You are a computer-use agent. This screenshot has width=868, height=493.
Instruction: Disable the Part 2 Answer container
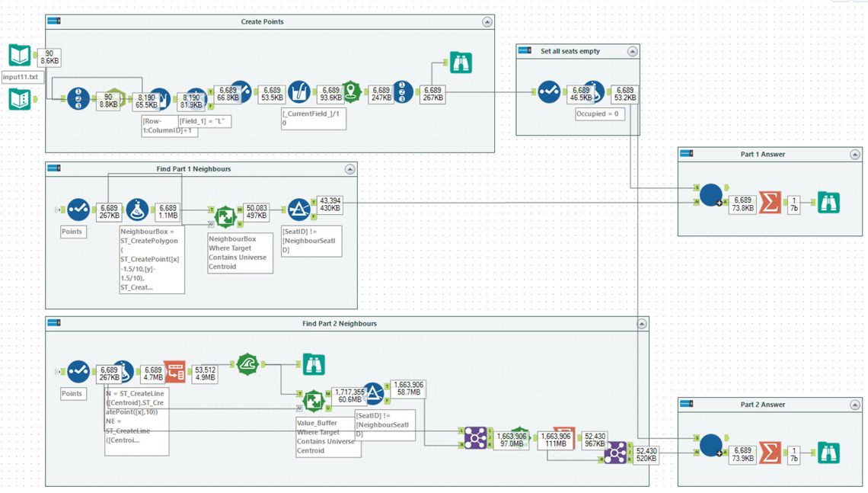click(x=688, y=405)
